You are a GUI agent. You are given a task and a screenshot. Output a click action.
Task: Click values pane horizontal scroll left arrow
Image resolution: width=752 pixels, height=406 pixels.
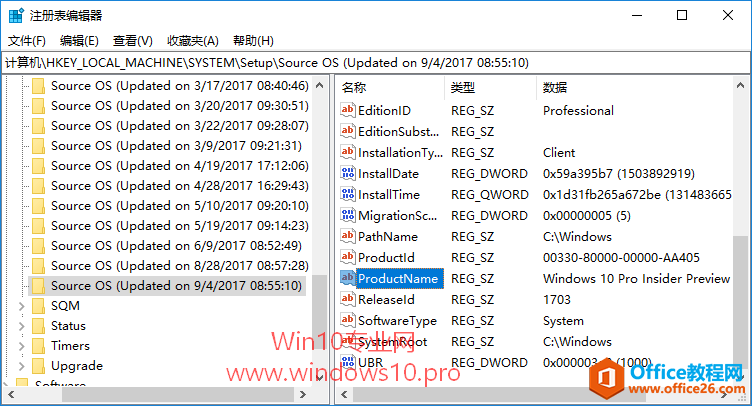[344, 394]
